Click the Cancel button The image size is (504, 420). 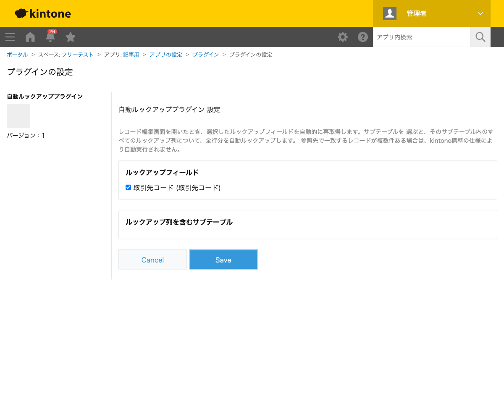[152, 260]
